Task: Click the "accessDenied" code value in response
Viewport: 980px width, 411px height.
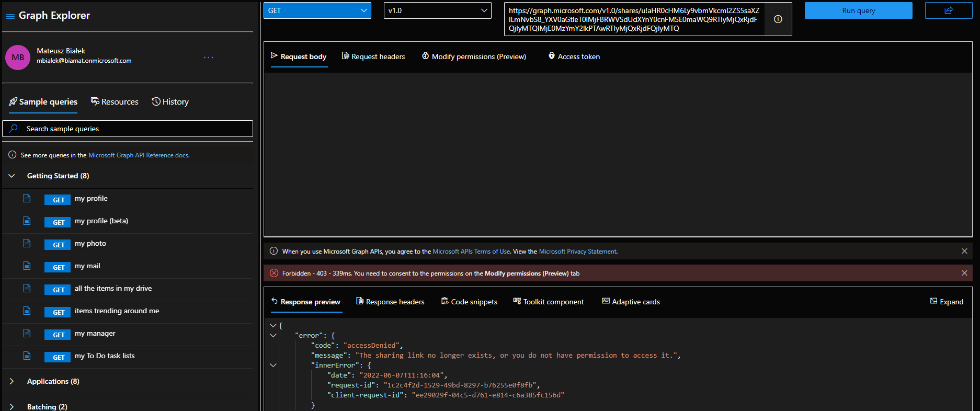Action: click(x=372, y=346)
